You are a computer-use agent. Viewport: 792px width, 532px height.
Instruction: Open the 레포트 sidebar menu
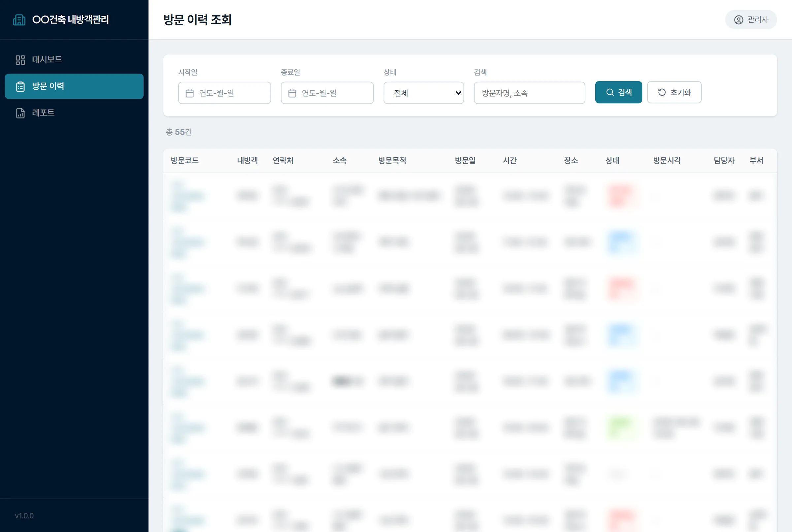(74, 113)
